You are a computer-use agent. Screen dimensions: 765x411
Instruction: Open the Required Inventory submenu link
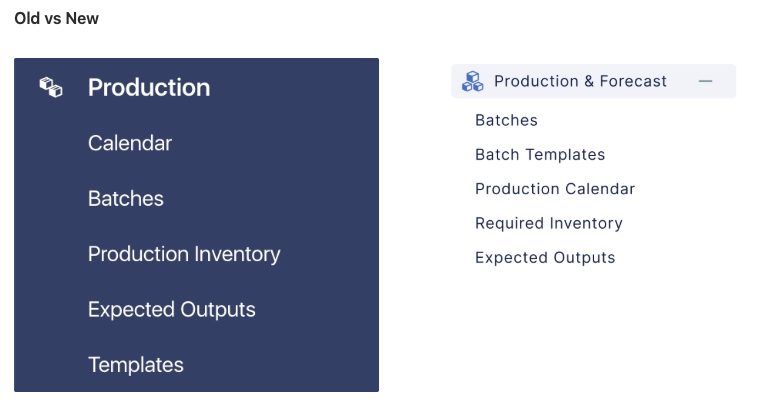(549, 223)
